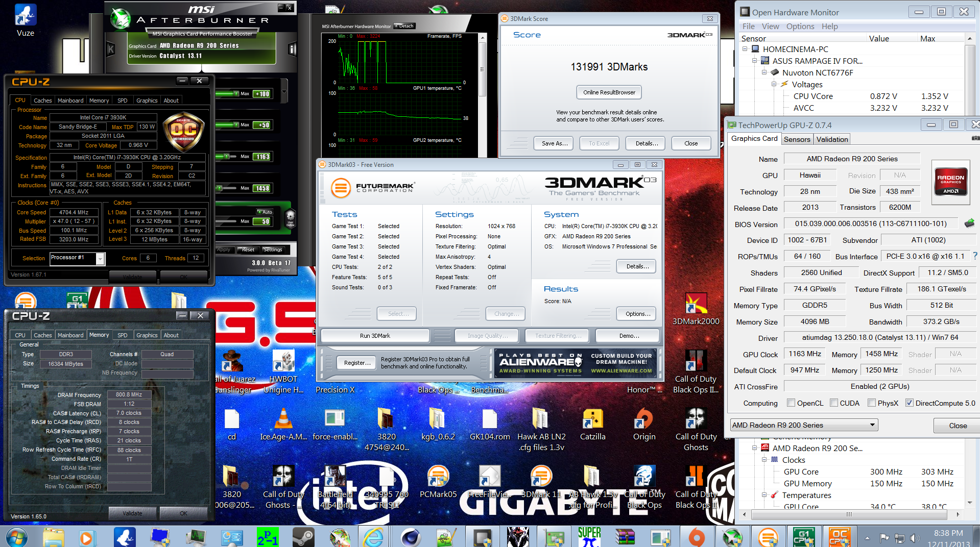
Task: Open the Catzilla desktop shortcut
Action: [x=593, y=425]
